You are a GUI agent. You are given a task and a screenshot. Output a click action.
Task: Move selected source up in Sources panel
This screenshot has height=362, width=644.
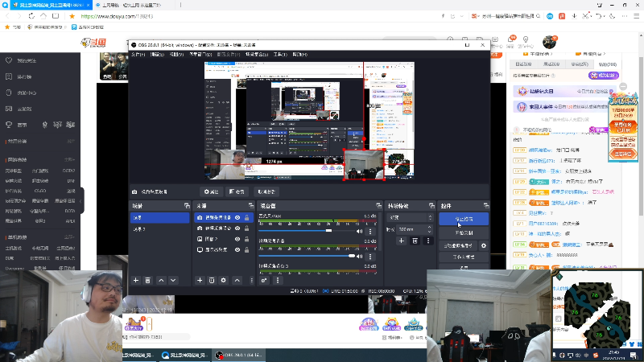click(237, 280)
